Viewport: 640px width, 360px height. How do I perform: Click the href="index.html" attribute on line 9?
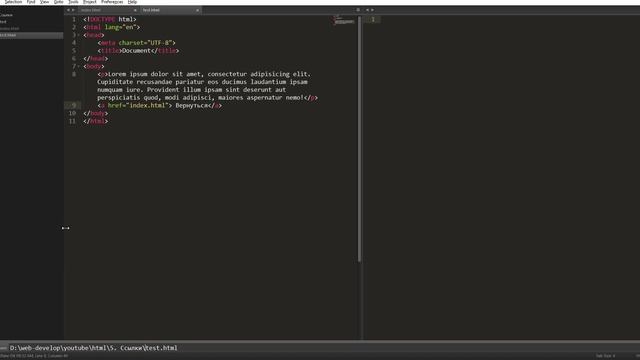pos(138,105)
